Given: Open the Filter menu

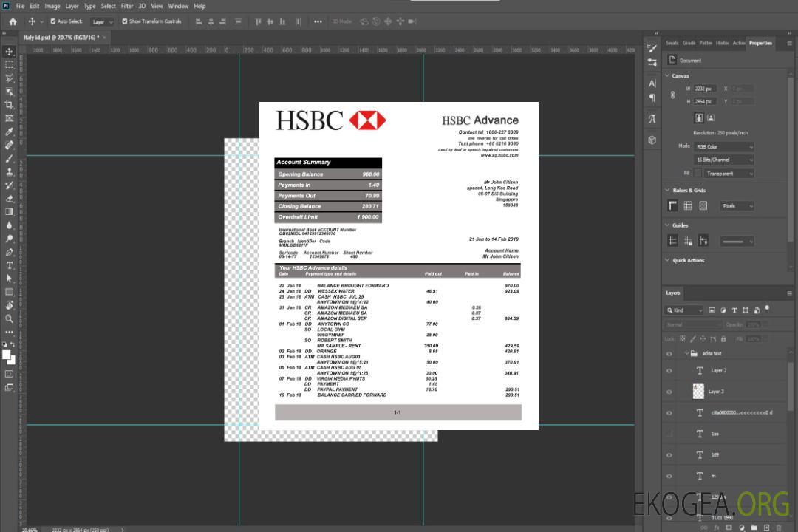Looking at the screenshot, I should (127, 6).
